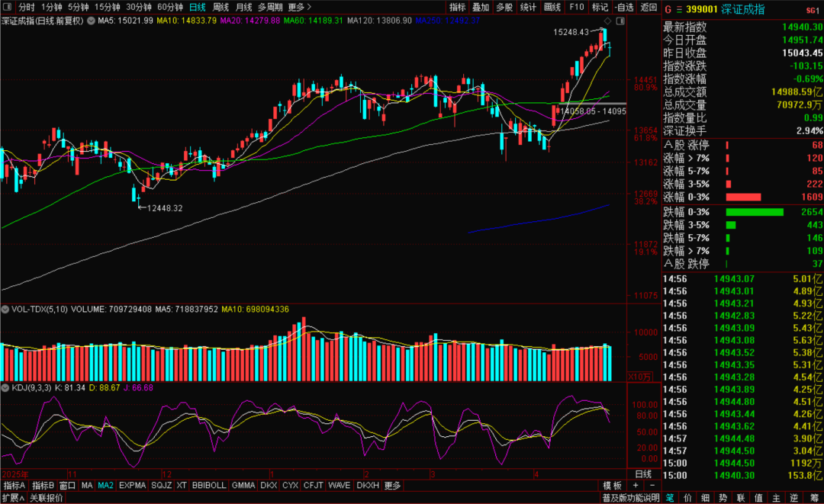Screen dimensions: 824x504
Task: Toggle the 叠加 overlay button
Action: point(481,7)
